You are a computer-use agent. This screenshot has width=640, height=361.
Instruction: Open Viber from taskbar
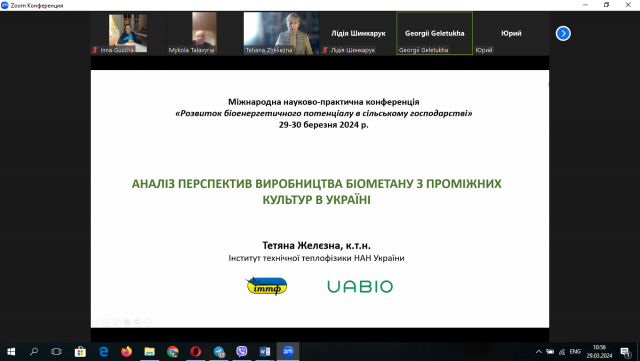pos(242,352)
